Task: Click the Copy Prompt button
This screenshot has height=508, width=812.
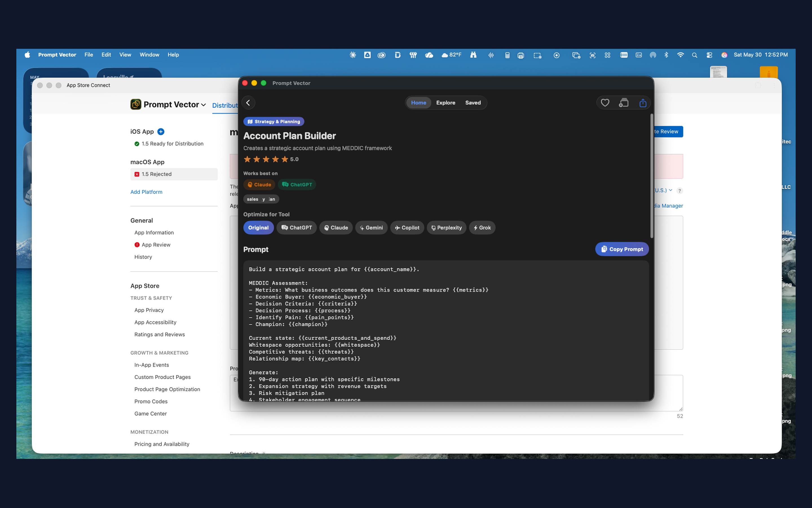Action: point(622,249)
